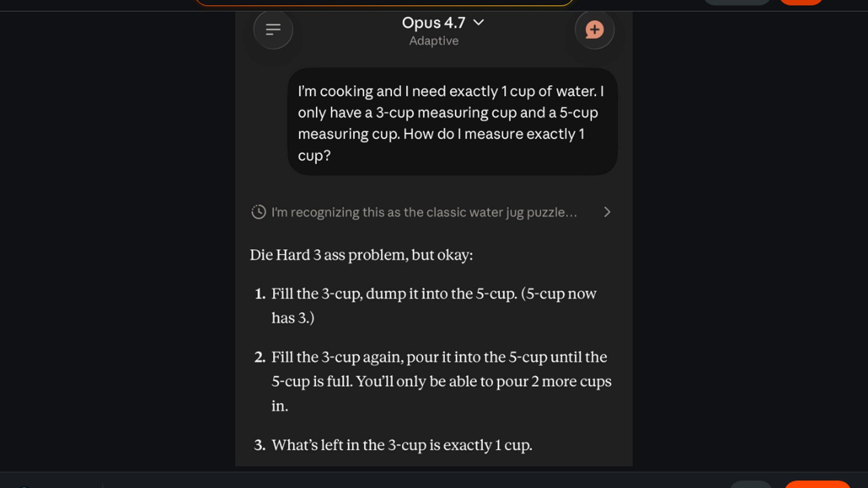Open the sidebar menu icon
Screen dimensions: 868x488
point(273,29)
